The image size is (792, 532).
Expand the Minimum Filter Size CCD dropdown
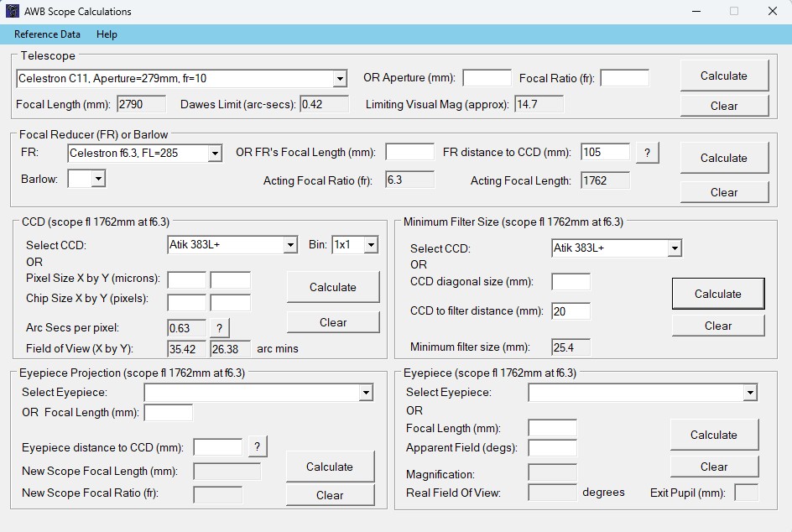(674, 248)
